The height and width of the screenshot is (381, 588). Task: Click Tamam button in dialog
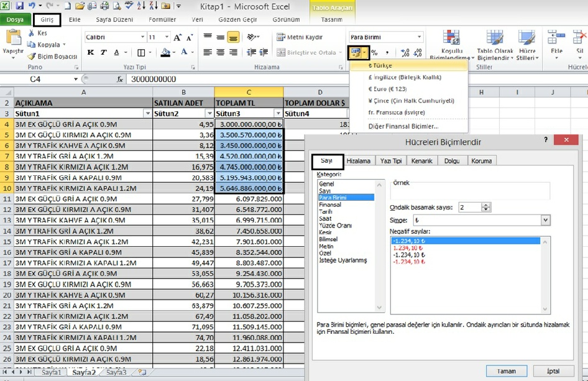coord(506,371)
